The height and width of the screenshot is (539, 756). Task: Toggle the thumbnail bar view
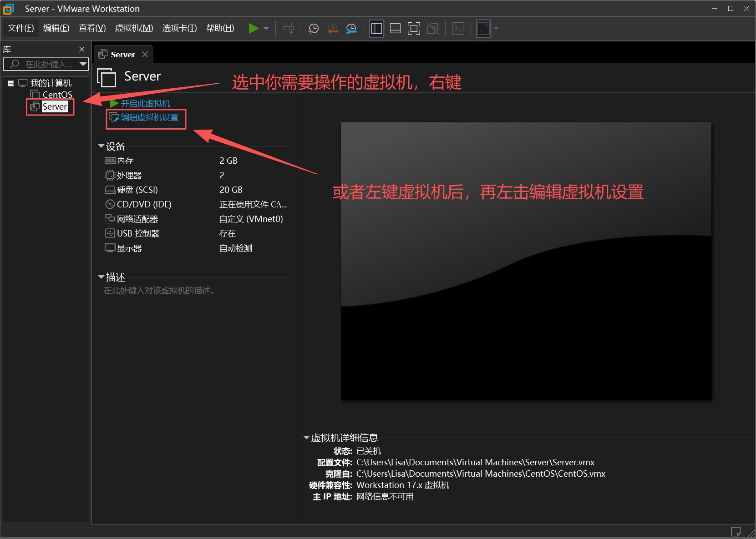pos(395,29)
